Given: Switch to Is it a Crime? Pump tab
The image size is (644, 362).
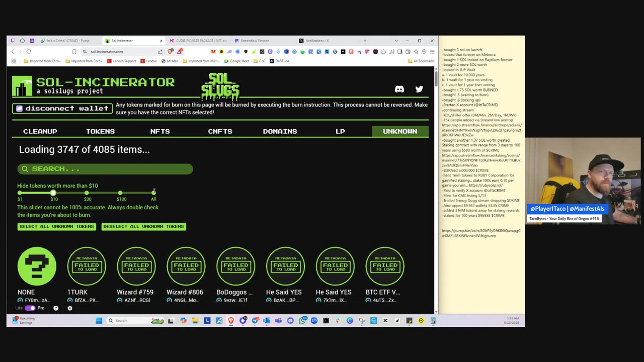Looking at the screenshot, I should coord(68,41).
